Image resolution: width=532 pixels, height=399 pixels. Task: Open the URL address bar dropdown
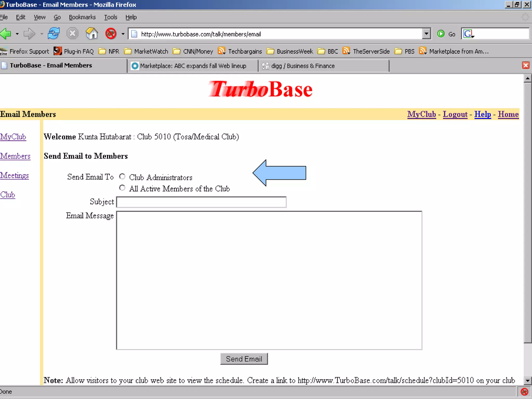click(x=426, y=34)
